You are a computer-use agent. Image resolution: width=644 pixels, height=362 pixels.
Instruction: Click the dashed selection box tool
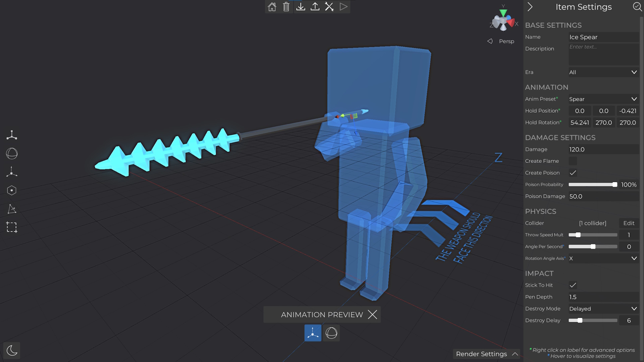point(12,227)
